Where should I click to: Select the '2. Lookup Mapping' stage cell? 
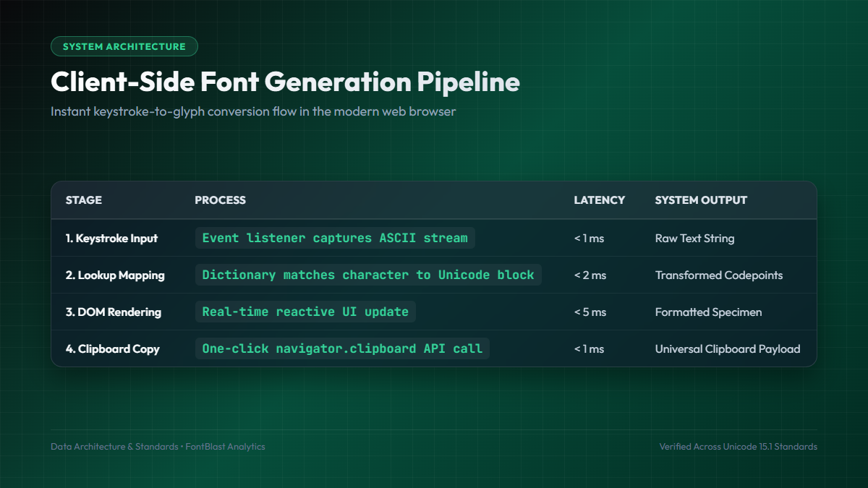coord(115,275)
